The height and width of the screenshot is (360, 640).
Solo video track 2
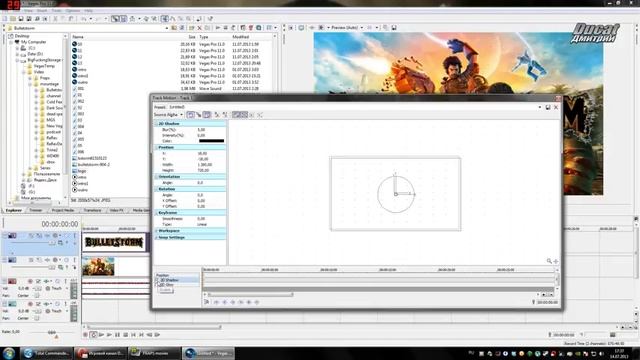[75, 260]
